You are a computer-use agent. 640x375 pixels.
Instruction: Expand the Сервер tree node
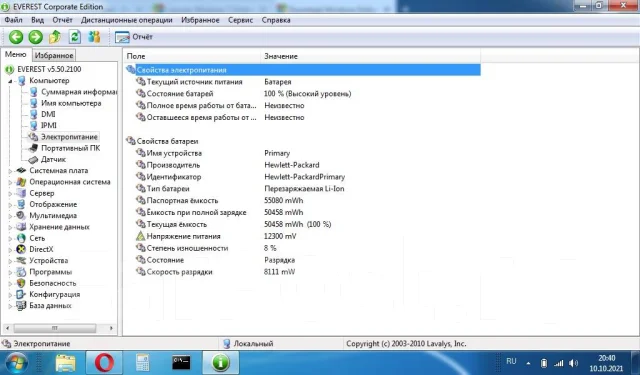[x=10, y=193]
